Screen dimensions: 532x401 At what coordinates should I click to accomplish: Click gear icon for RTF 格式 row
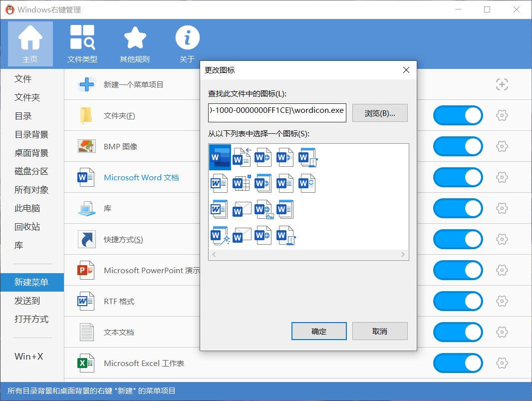502,301
